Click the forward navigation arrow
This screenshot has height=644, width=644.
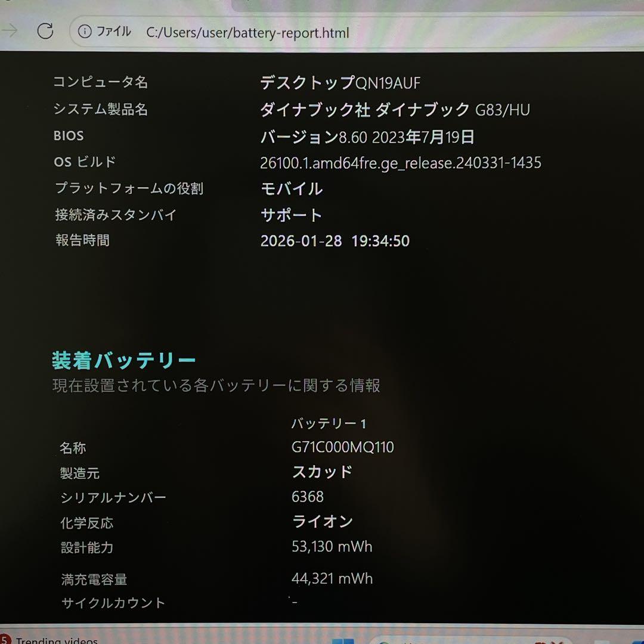(10, 31)
